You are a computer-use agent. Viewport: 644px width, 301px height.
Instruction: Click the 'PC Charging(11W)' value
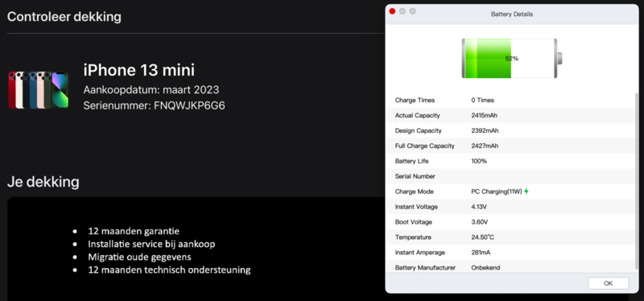point(497,192)
